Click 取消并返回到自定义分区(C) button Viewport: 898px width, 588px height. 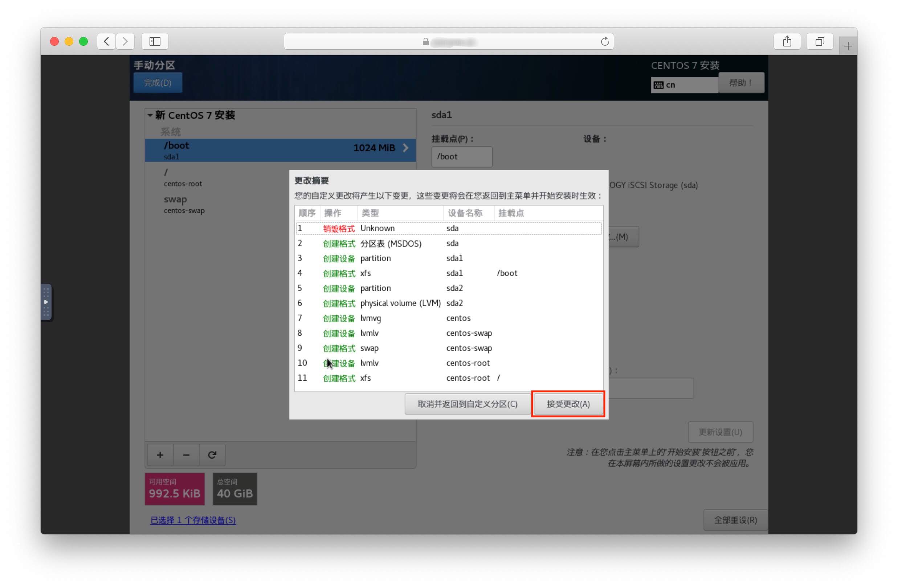click(x=468, y=404)
